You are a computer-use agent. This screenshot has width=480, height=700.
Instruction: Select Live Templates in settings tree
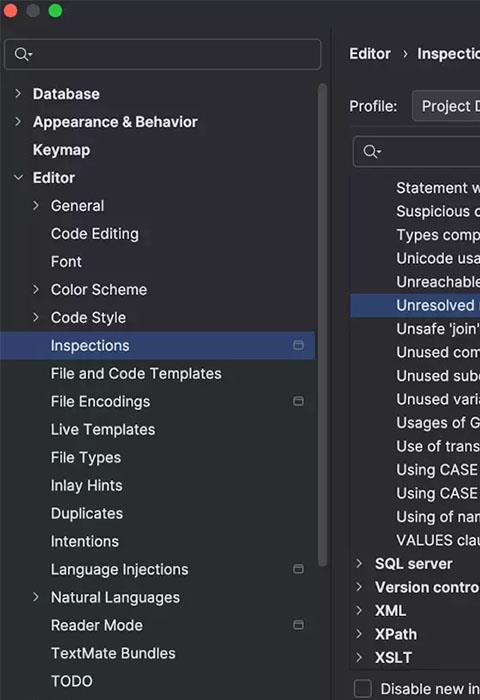coord(103,429)
